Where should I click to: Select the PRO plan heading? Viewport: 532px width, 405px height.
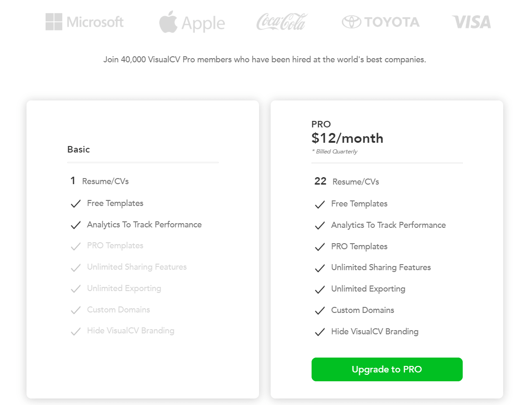click(320, 124)
